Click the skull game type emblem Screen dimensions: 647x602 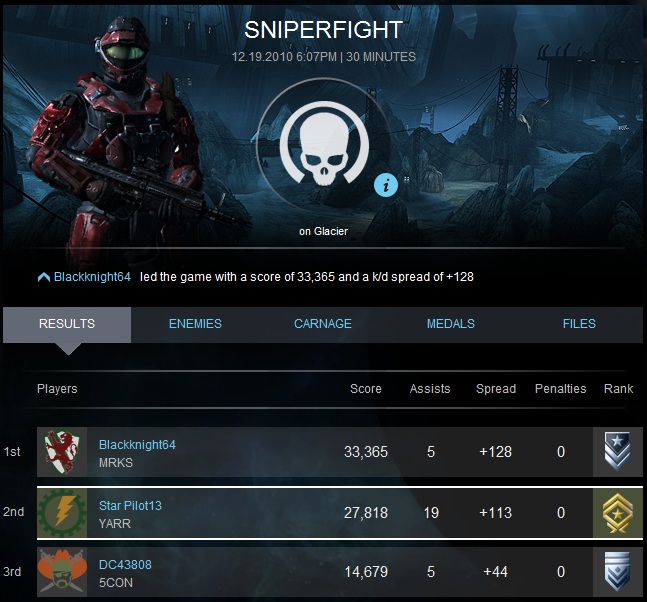point(324,143)
